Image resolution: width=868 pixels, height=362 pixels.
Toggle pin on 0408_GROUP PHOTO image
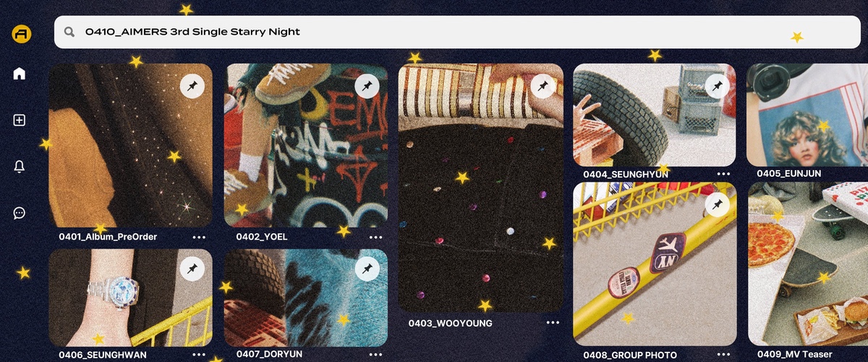(717, 205)
